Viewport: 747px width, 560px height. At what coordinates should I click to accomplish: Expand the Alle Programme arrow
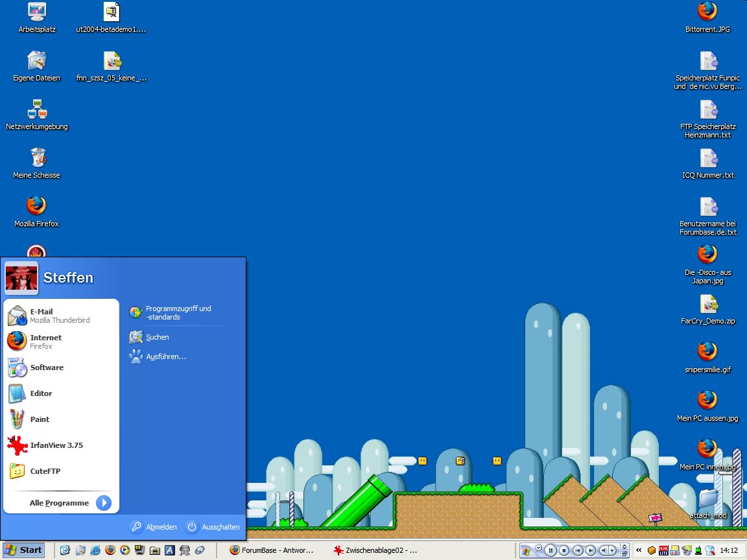point(103,502)
